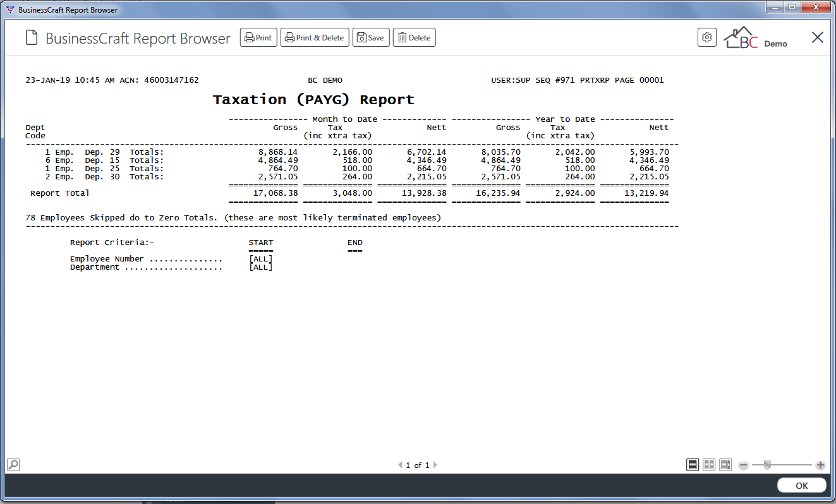836x504 pixels.
Task: Zoom out with the minus button
Action: coord(744,465)
